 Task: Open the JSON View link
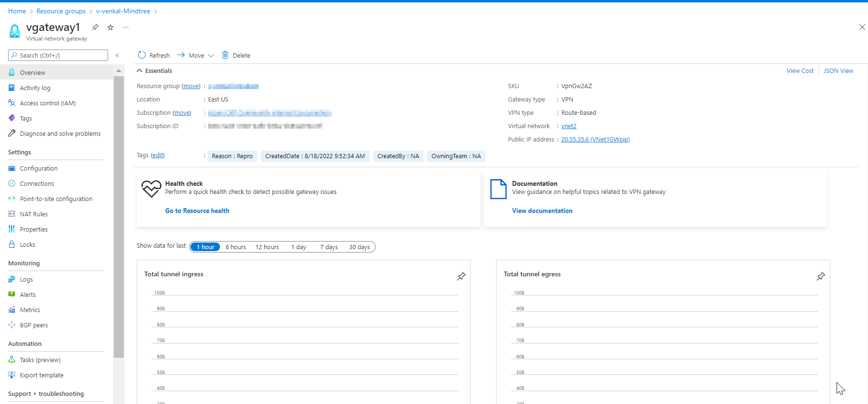pos(838,71)
